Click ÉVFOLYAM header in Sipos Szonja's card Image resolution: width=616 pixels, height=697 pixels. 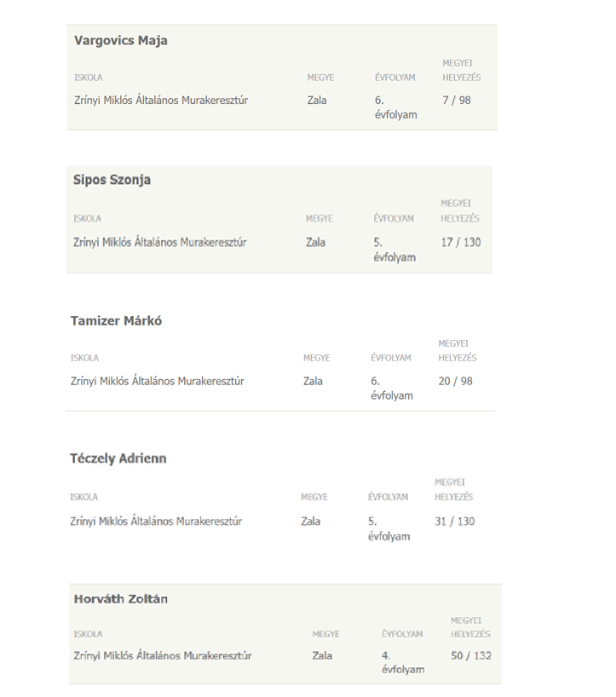pos(394,218)
